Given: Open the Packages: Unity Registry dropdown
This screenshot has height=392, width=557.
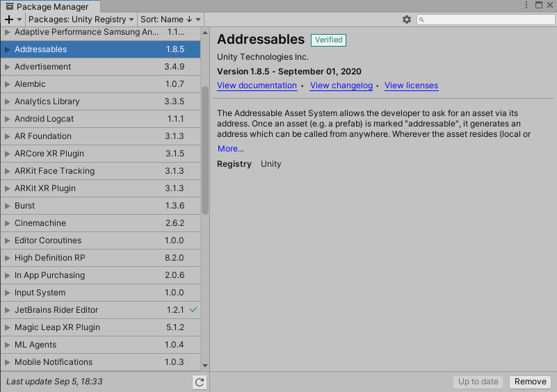Looking at the screenshot, I should (81, 19).
